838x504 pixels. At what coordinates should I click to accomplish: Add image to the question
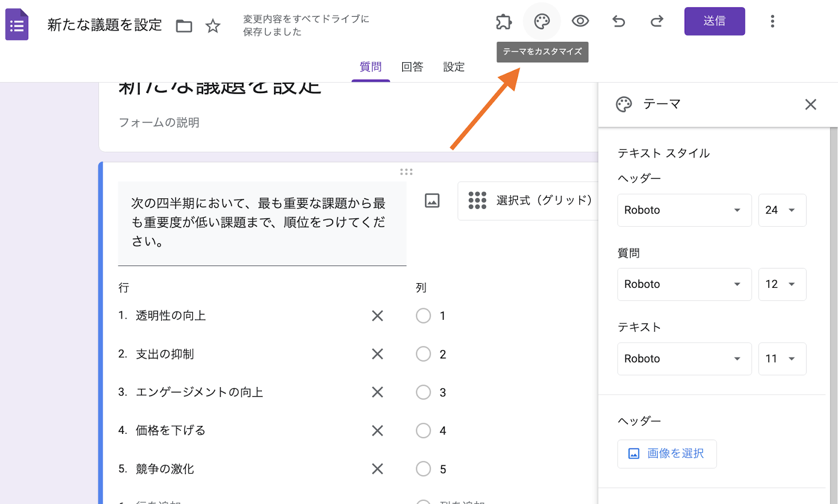(432, 200)
